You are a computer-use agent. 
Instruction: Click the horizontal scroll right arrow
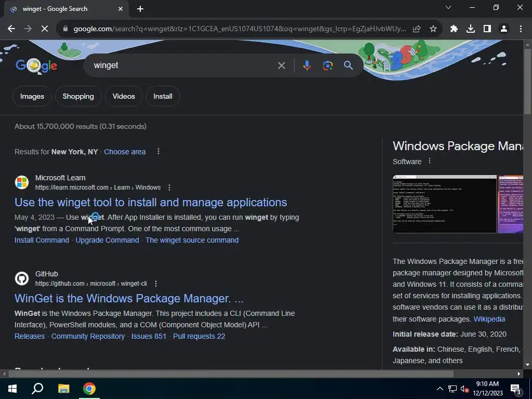click(x=519, y=374)
